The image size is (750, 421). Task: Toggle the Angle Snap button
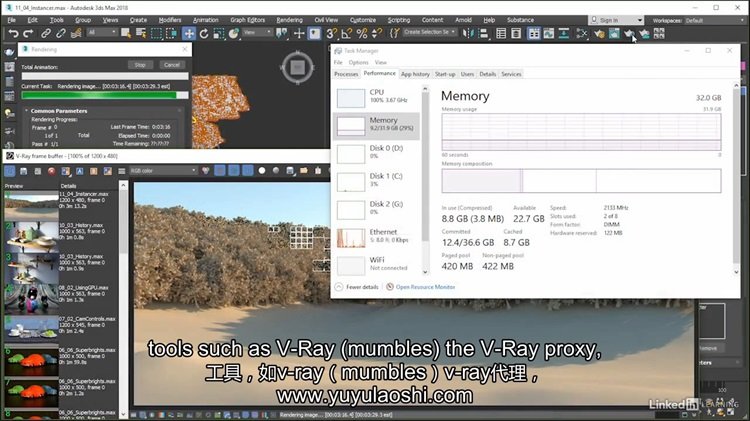pyautogui.click(x=347, y=33)
